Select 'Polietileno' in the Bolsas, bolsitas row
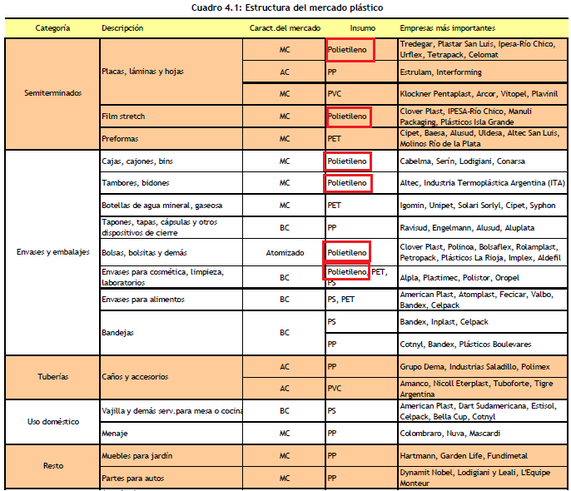571x491 pixels. point(347,253)
